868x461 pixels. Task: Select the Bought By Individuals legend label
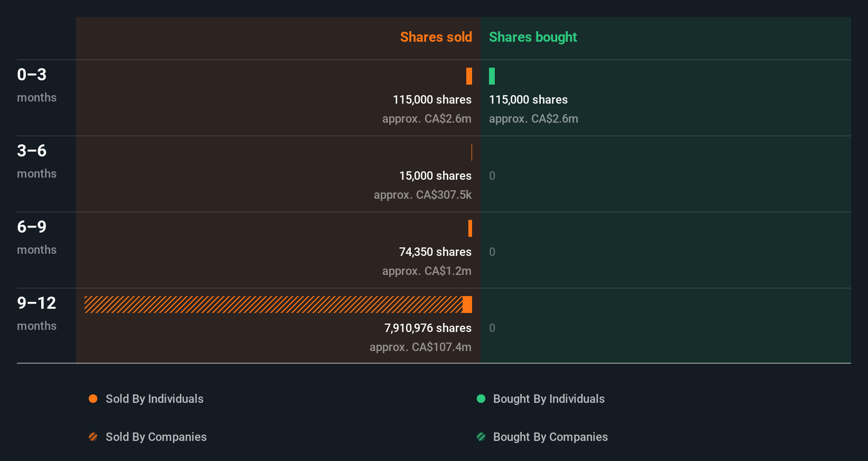click(549, 399)
